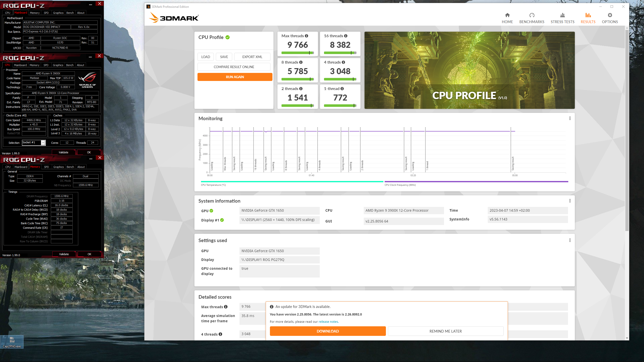Open Bench tab in the middle CPU-Z window

click(x=70, y=65)
